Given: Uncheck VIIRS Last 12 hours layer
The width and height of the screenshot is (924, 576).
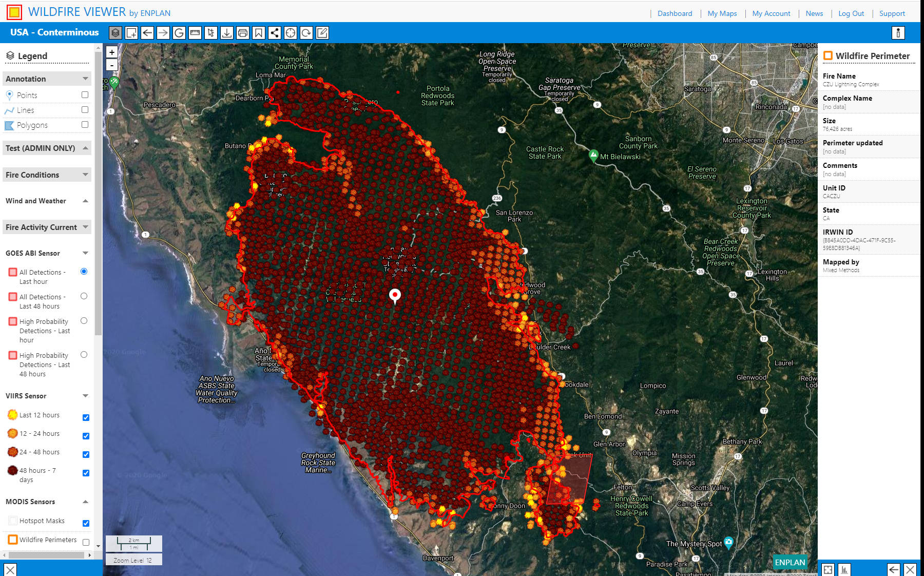Looking at the screenshot, I should 86,418.
